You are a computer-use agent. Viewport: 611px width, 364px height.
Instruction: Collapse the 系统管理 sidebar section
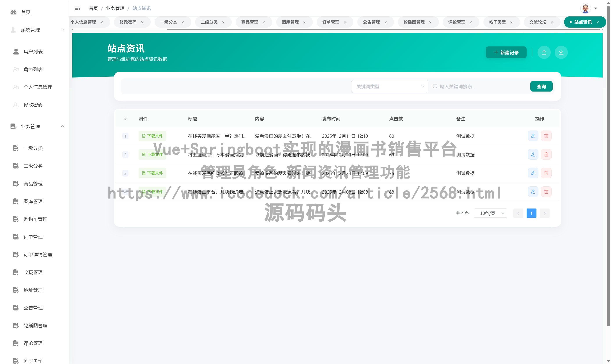pyautogui.click(x=63, y=30)
